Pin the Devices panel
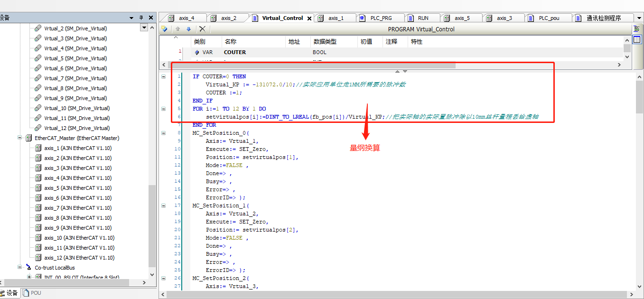The image size is (644, 299). pos(141,18)
